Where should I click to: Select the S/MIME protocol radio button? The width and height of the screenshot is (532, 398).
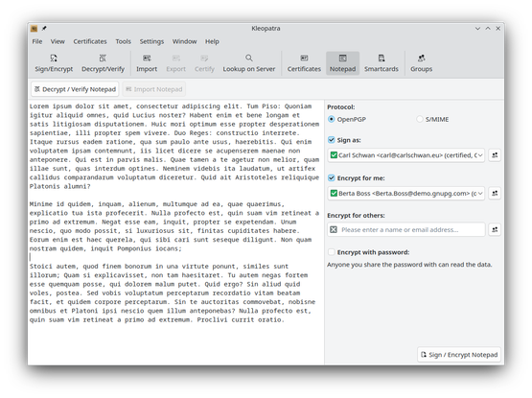coord(420,119)
